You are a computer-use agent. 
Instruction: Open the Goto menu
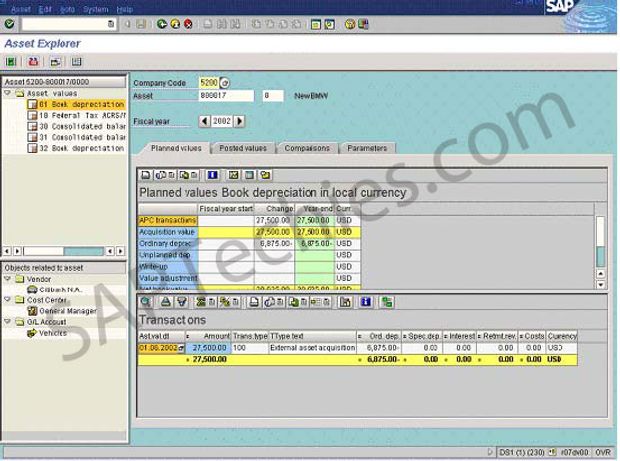click(x=68, y=9)
